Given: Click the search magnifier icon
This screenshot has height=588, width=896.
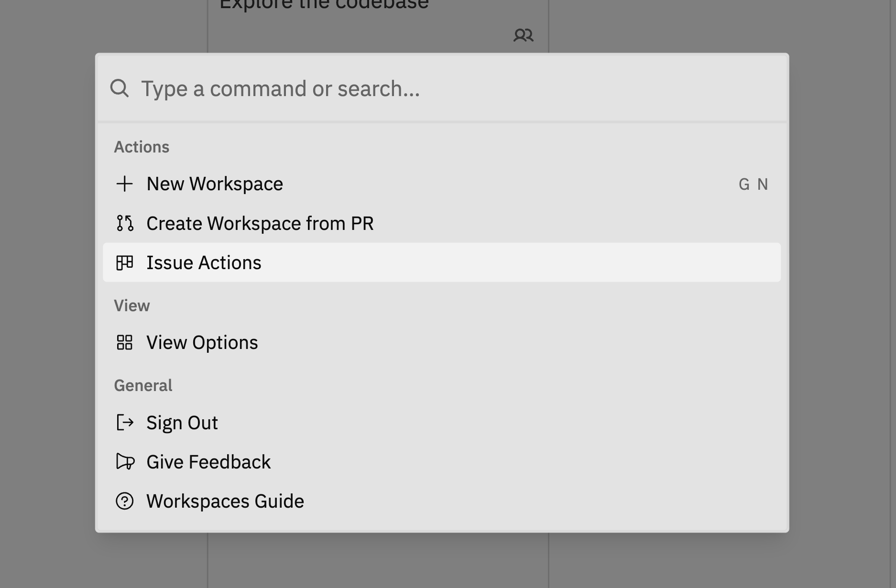Looking at the screenshot, I should (x=120, y=88).
